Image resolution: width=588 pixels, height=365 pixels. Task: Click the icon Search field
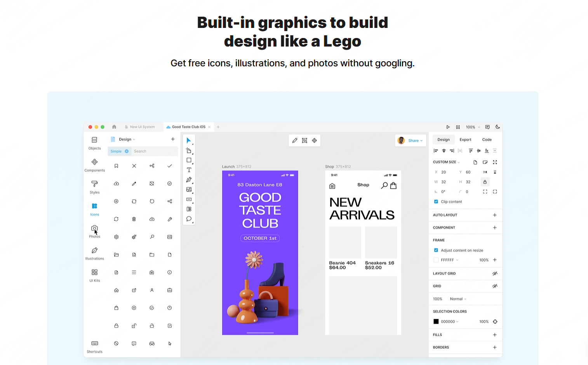pyautogui.click(x=155, y=151)
